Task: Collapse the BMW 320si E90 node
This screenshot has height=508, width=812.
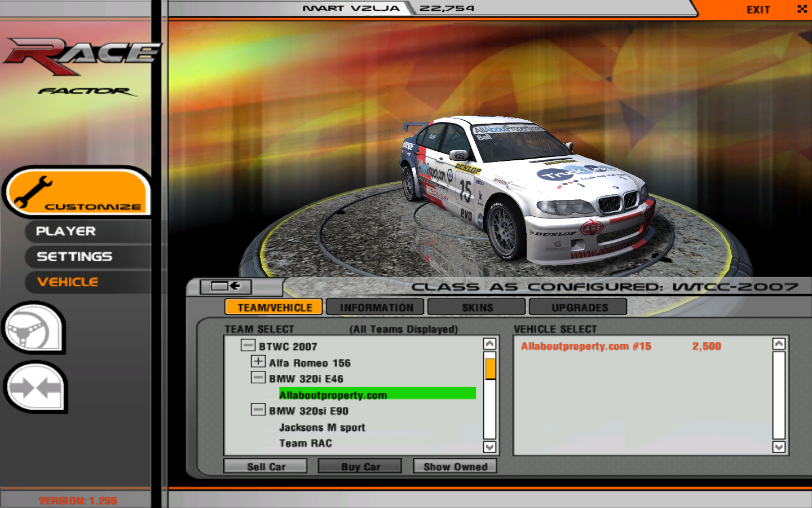Action: pos(258,409)
